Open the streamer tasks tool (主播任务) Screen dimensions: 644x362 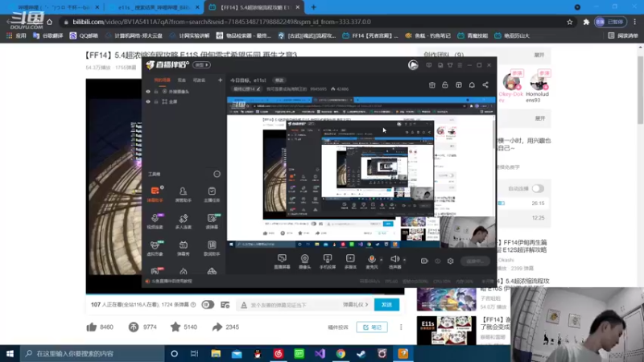coord(212,194)
